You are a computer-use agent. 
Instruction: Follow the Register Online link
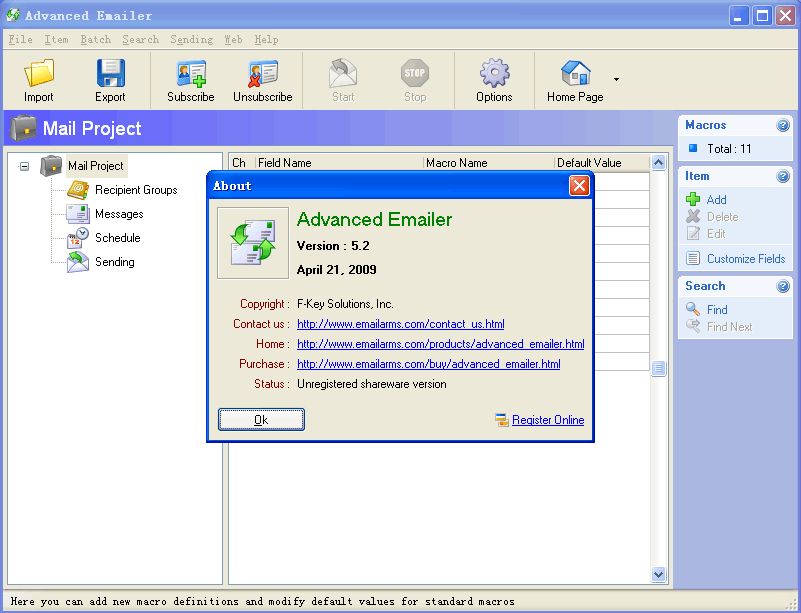click(547, 420)
